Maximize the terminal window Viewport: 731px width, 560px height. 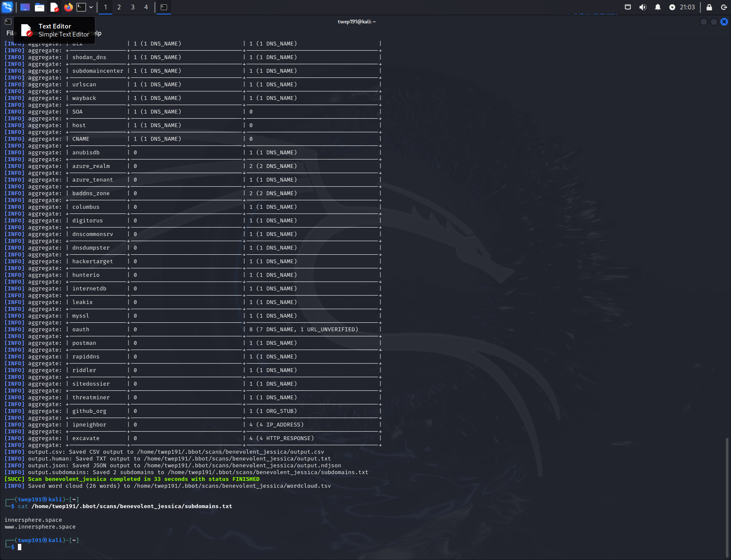tap(714, 22)
